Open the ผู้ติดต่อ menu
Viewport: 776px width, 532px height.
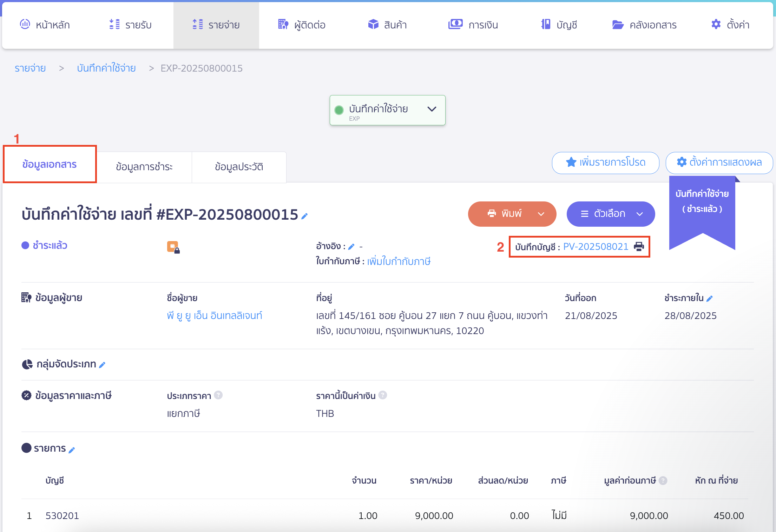(x=302, y=25)
